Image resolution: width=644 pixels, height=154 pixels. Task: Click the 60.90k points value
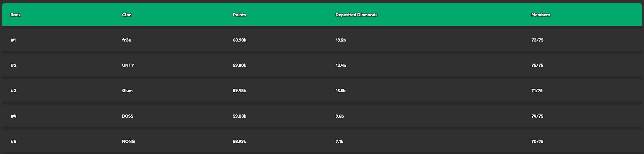pyautogui.click(x=239, y=40)
